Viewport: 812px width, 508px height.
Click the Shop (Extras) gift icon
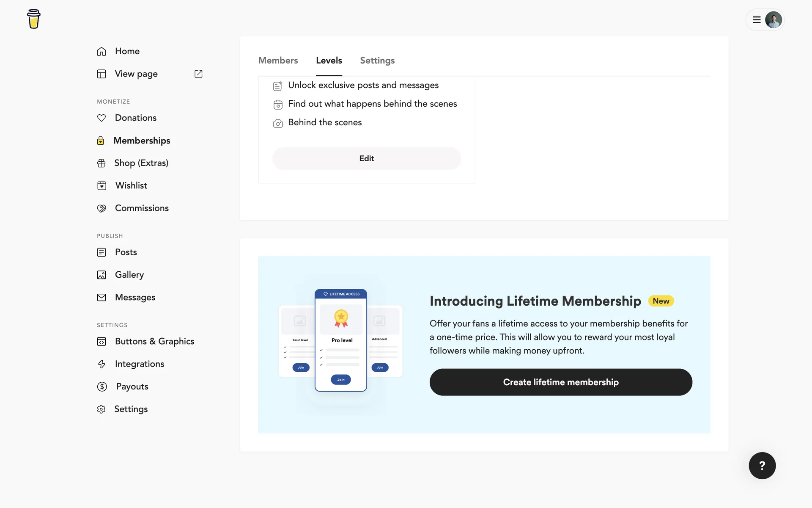pos(101,163)
